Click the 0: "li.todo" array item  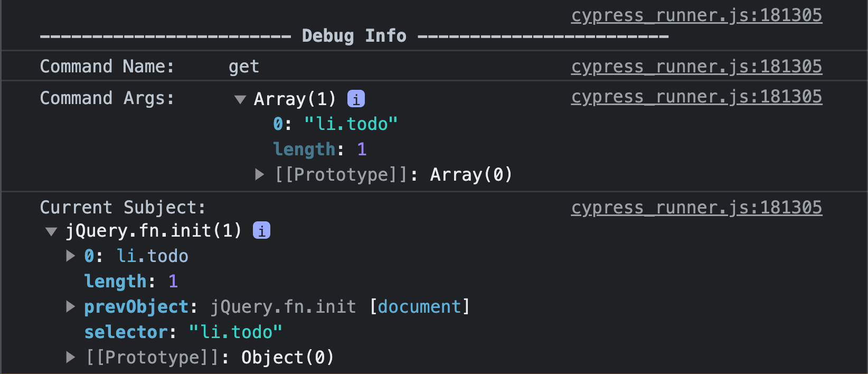(335, 124)
